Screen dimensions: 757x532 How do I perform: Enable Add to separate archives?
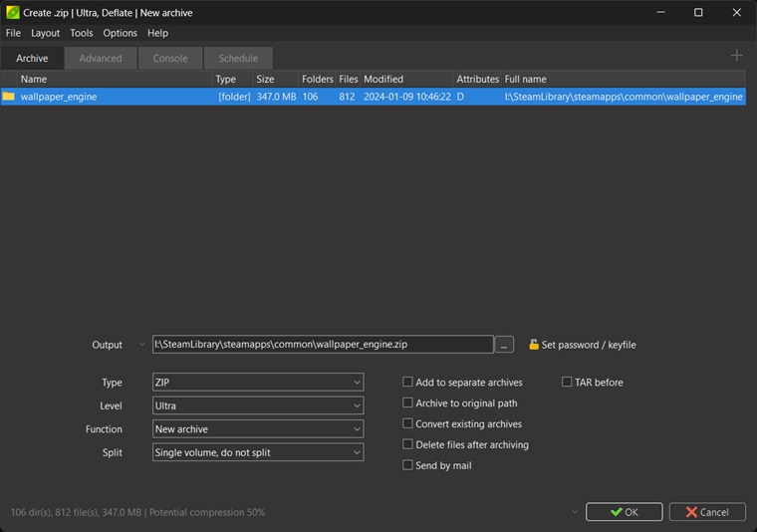(x=407, y=382)
